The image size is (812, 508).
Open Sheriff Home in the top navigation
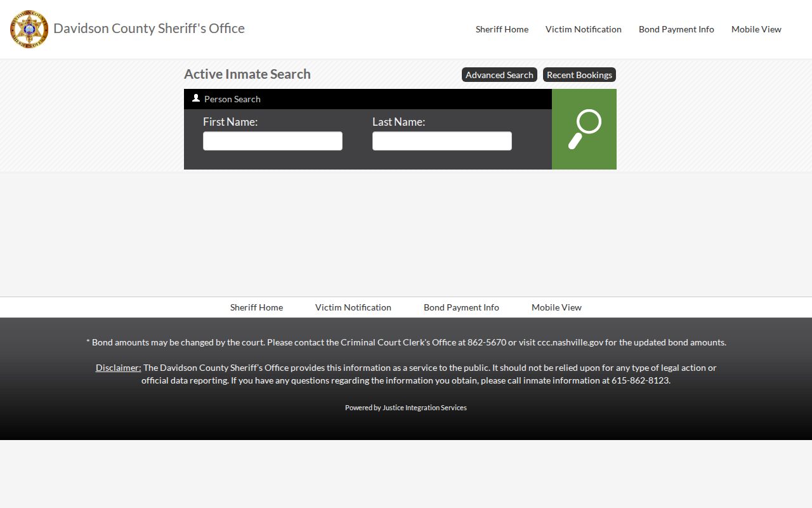click(x=502, y=29)
